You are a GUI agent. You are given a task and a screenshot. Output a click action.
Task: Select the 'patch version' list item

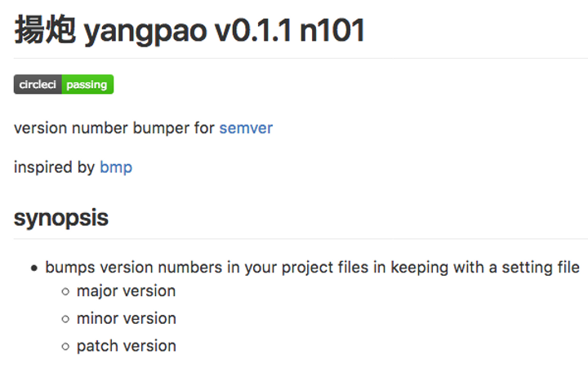pos(126,346)
